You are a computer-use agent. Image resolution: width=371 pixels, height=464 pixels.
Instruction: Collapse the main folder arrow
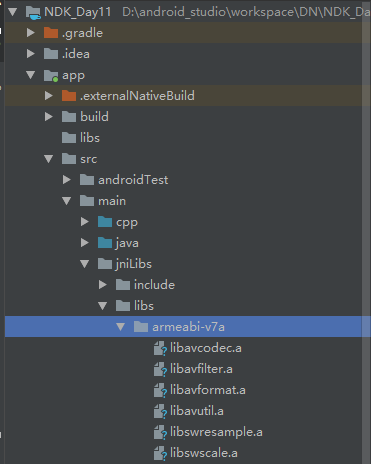click(67, 201)
